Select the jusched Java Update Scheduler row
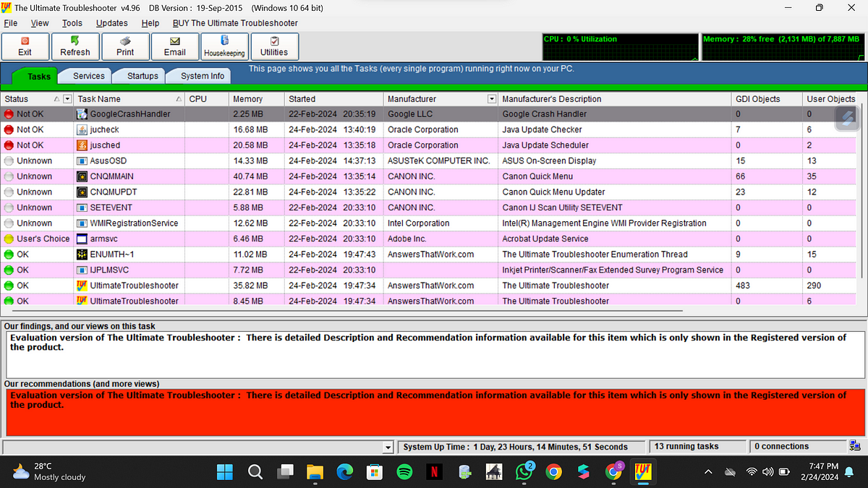 pyautogui.click(x=289, y=145)
